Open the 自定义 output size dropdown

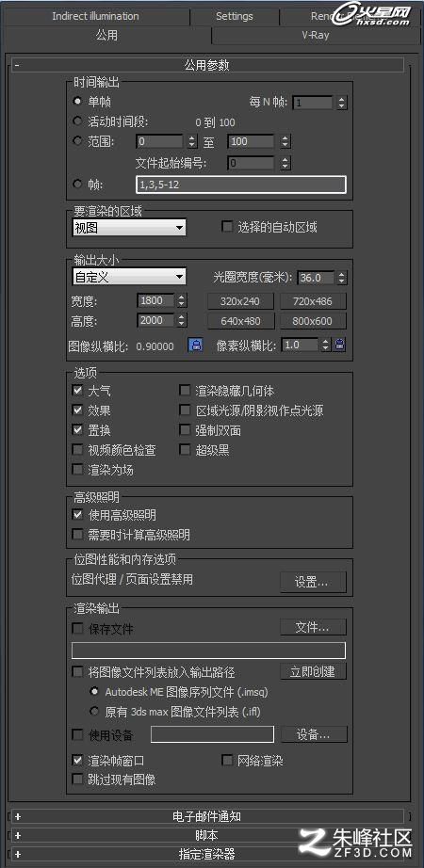pos(129,276)
